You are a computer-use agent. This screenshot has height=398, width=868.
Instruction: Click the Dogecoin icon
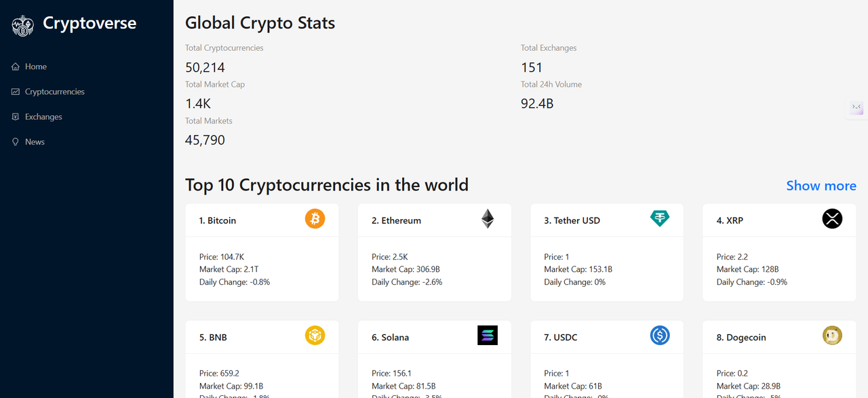click(832, 336)
